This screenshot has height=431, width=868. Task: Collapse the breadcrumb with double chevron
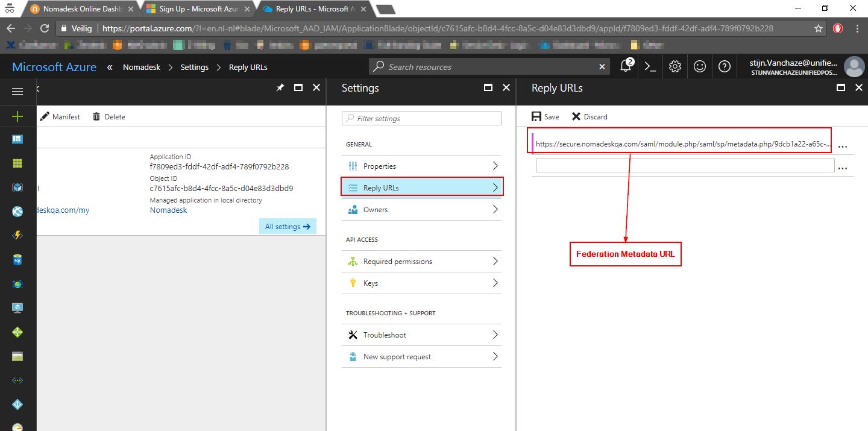click(x=110, y=67)
